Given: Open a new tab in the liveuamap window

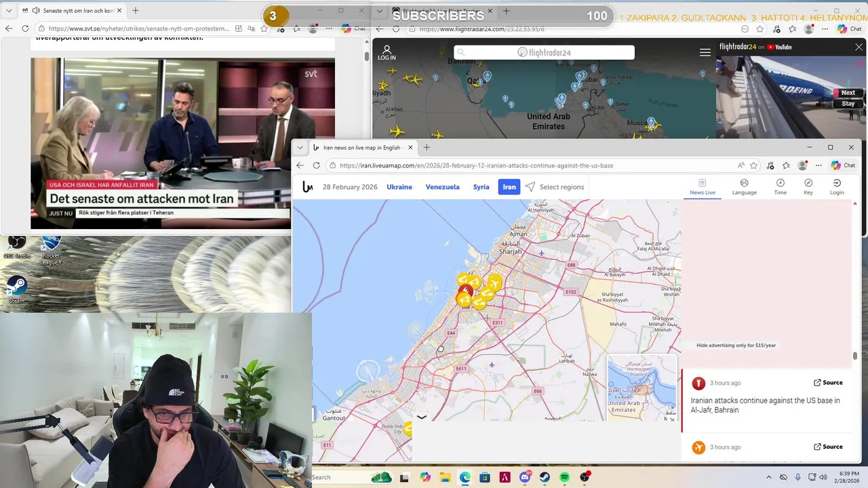Looking at the screenshot, I should click(427, 147).
